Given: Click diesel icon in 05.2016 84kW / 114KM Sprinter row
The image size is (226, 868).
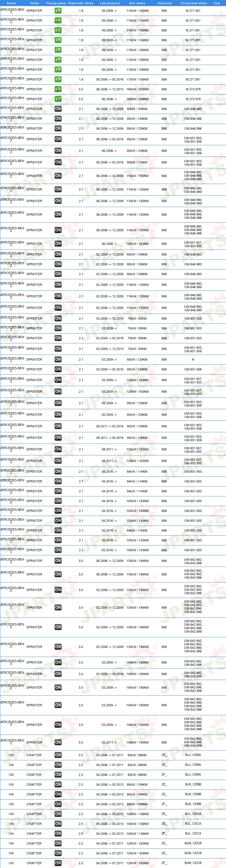Looking at the screenshot, I should 58,530.
